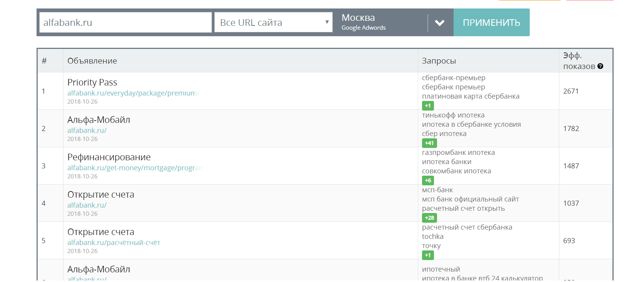
Task: Select the impressions value 1487
Action: 571,166
